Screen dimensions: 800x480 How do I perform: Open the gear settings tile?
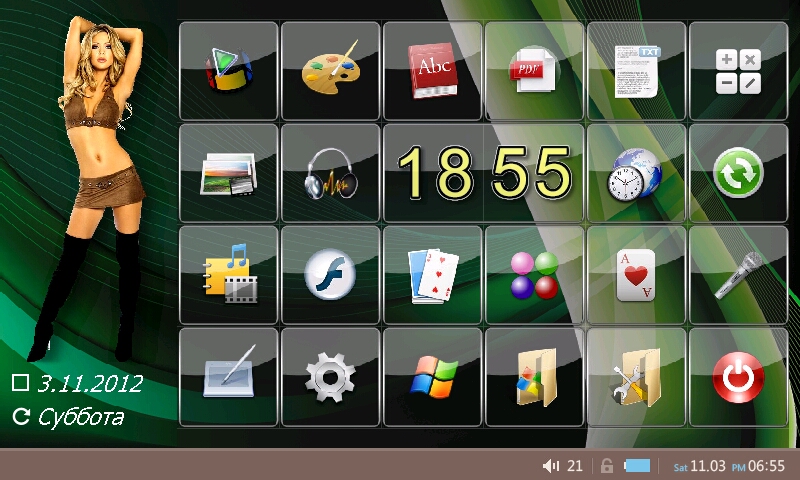pyautogui.click(x=331, y=377)
